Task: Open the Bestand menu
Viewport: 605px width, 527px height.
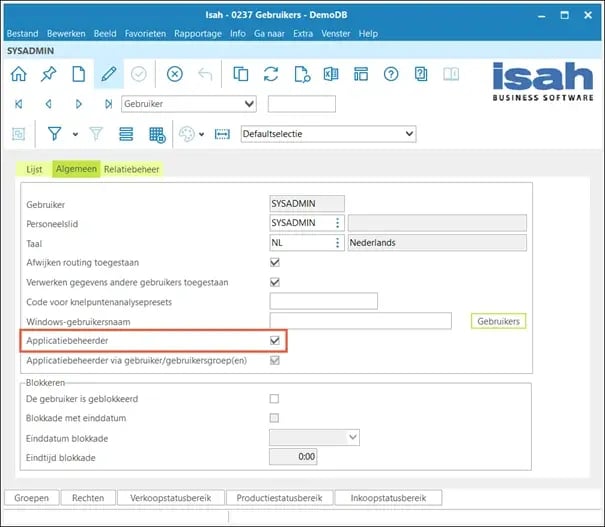Action: (x=22, y=34)
